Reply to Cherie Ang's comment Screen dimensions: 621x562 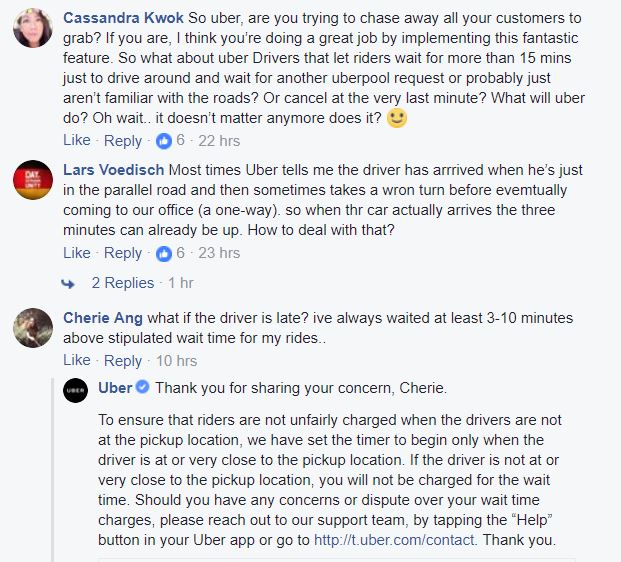coord(123,361)
